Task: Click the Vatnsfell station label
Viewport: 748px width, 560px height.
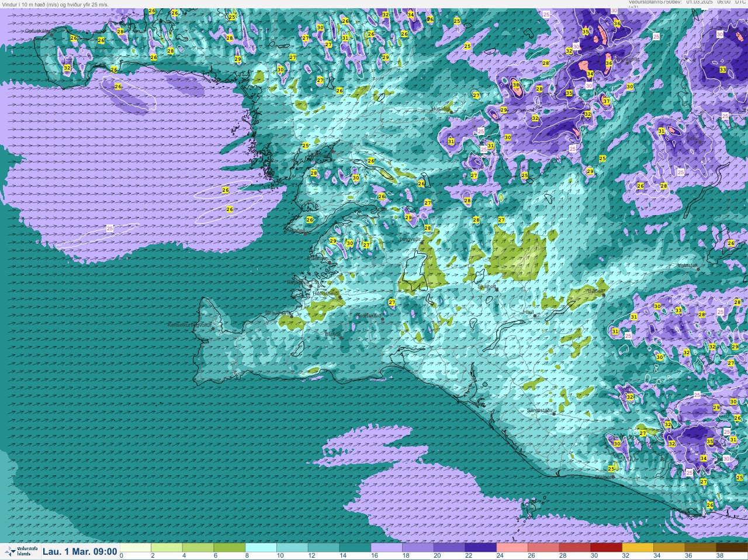Action: 687,265
